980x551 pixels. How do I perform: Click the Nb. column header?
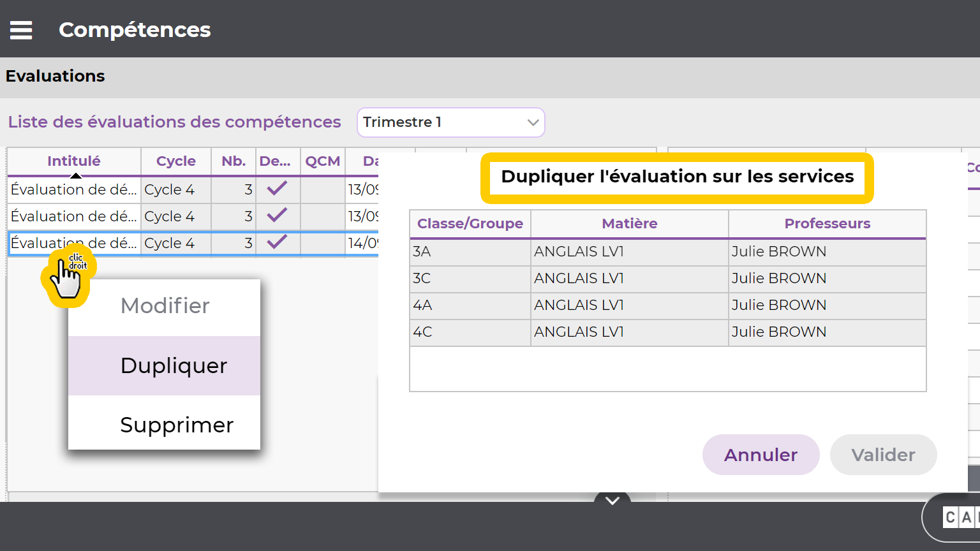pos(234,161)
